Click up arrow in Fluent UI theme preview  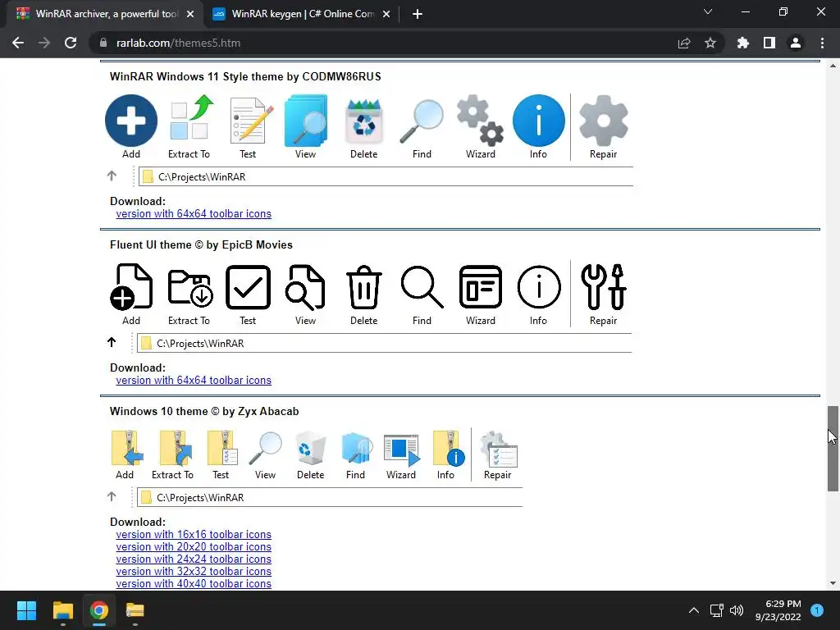(x=112, y=342)
